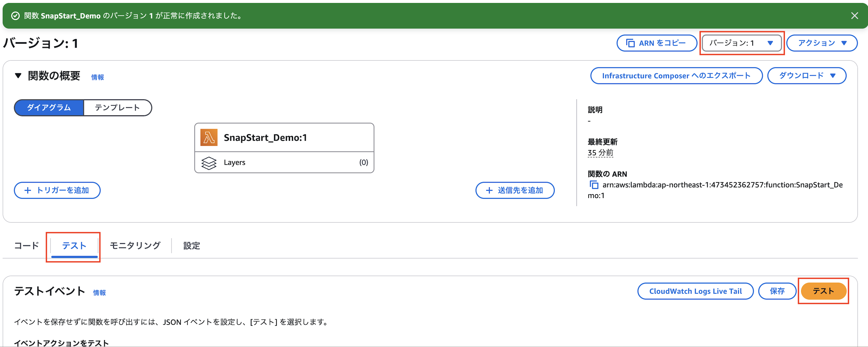Image resolution: width=868 pixels, height=347 pixels.
Task: Select the SnapStart_Demo:1 Lambda icon in diagram
Action: click(209, 137)
